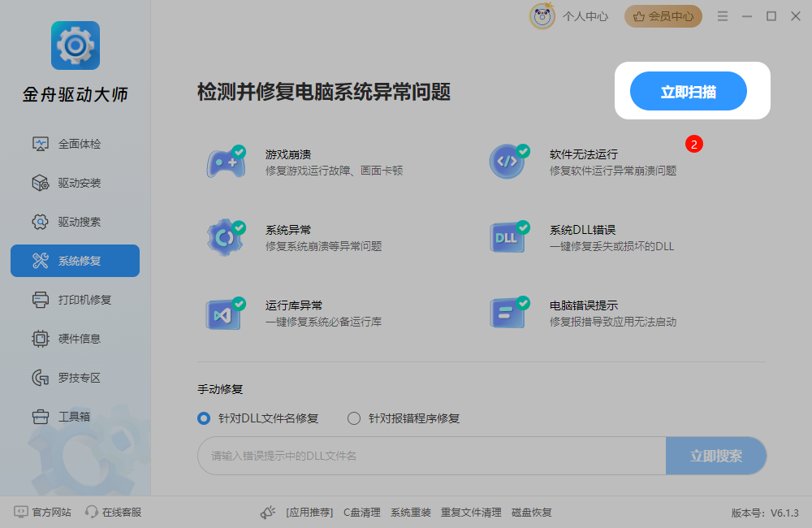
Task: Click 一键修复丢失或损坏的DLL description
Action: (x=611, y=246)
